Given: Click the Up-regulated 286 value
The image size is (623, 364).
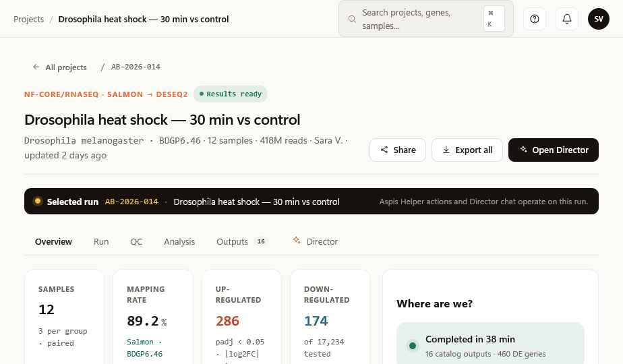Looking at the screenshot, I should click(227, 321).
